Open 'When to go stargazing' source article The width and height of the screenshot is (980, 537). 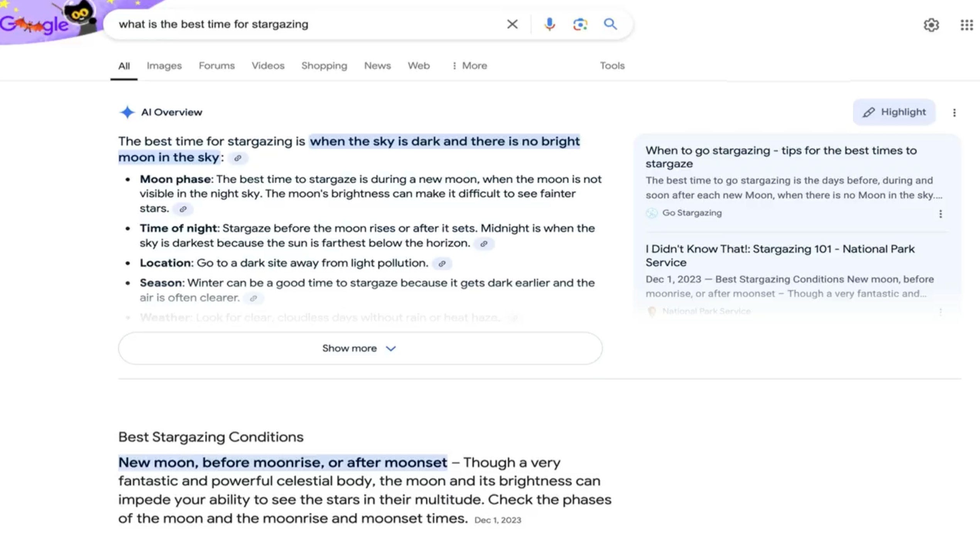pos(781,157)
